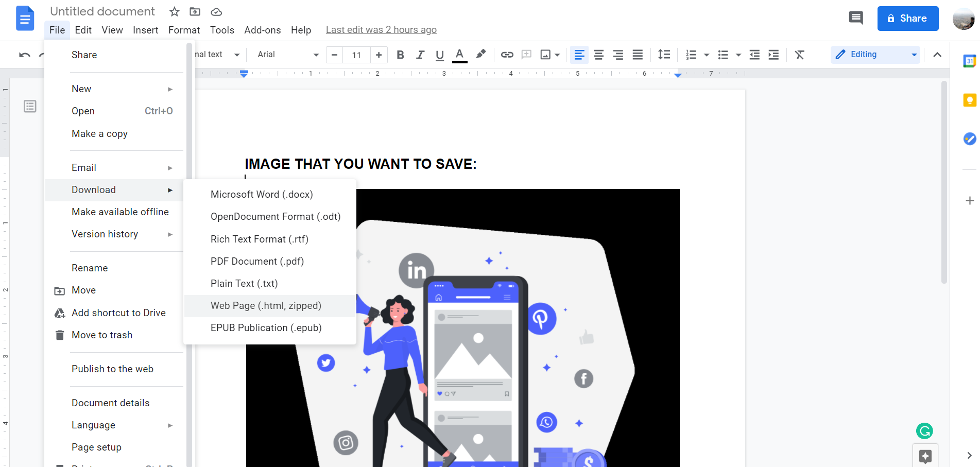
Task: Open the move to folder icon
Action: (195, 12)
